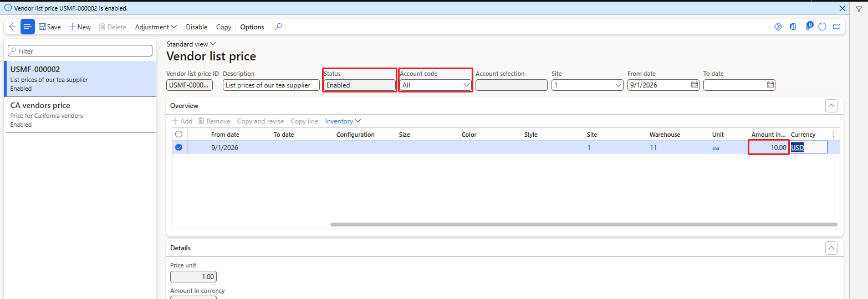Viewport: 868px width, 299px height.
Task: Click the Currency column header
Action: tap(803, 135)
